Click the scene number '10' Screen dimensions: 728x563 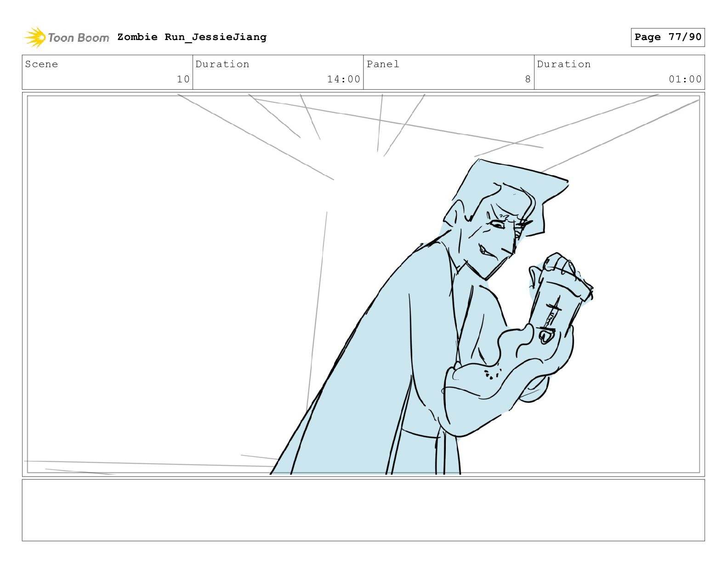coord(183,79)
